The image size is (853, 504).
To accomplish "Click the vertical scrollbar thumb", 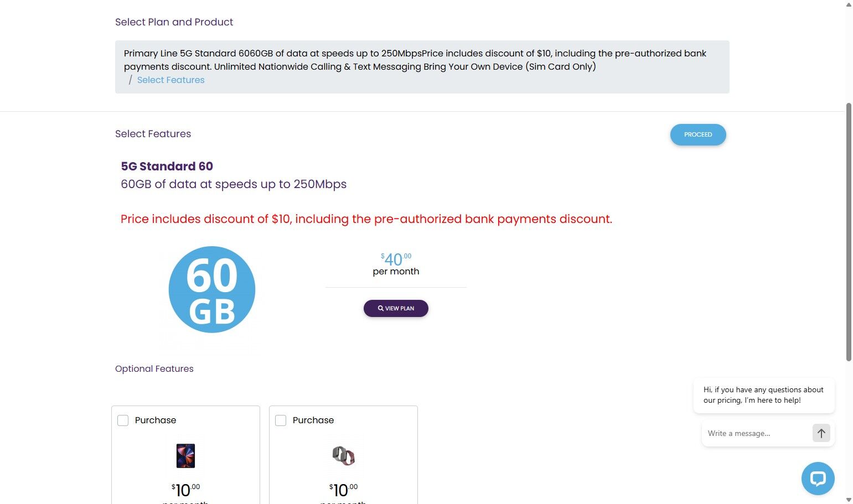I will [x=849, y=232].
